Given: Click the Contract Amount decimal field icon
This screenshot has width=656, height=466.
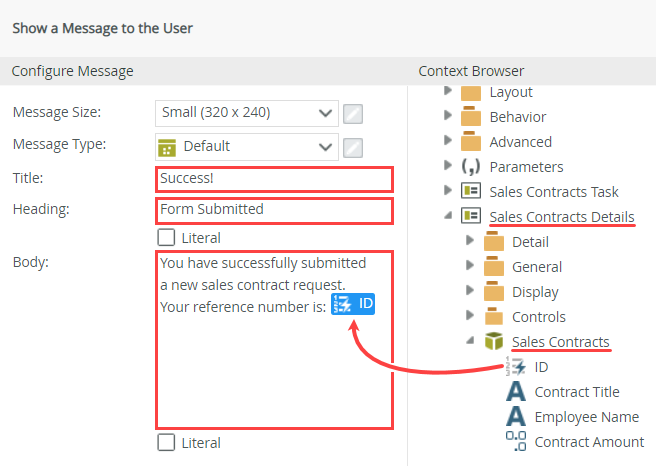Looking at the screenshot, I should point(516,441).
